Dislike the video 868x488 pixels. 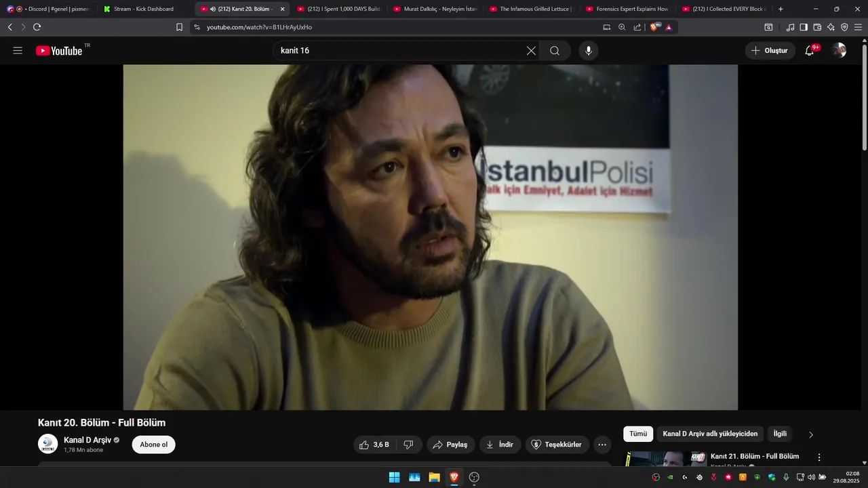(x=409, y=445)
